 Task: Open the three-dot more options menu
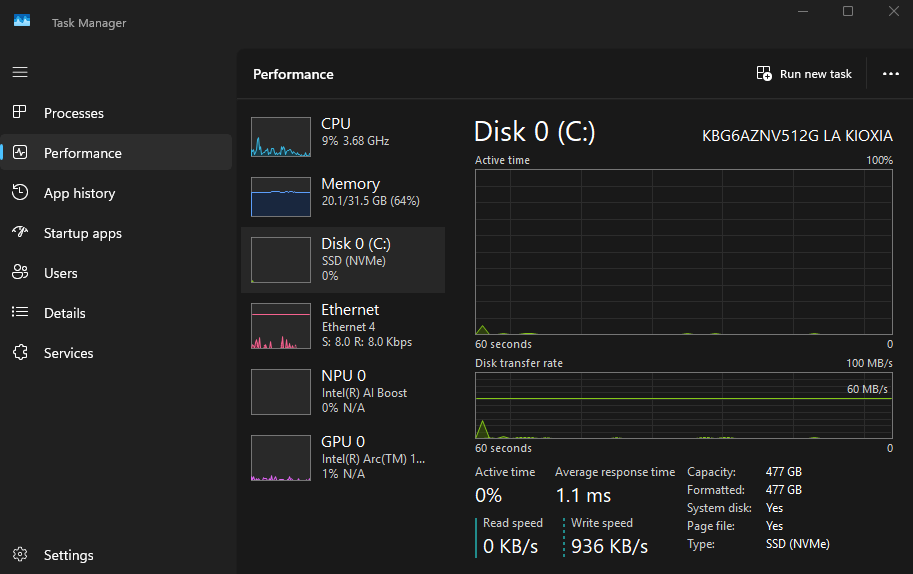tap(890, 74)
